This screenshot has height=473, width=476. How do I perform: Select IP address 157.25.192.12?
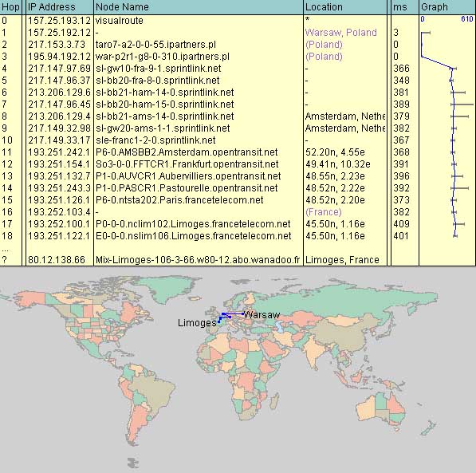59,33
